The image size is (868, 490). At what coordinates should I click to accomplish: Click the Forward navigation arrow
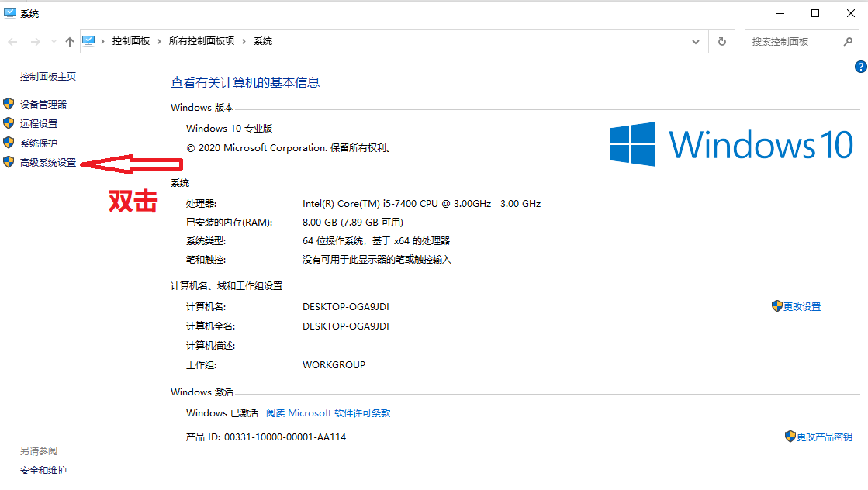coord(36,41)
